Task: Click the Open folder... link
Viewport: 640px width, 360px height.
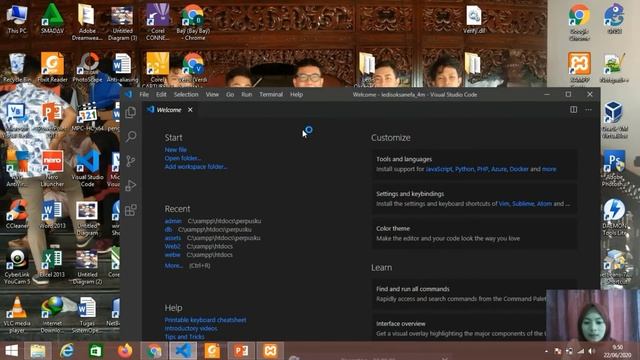Action: point(183,158)
